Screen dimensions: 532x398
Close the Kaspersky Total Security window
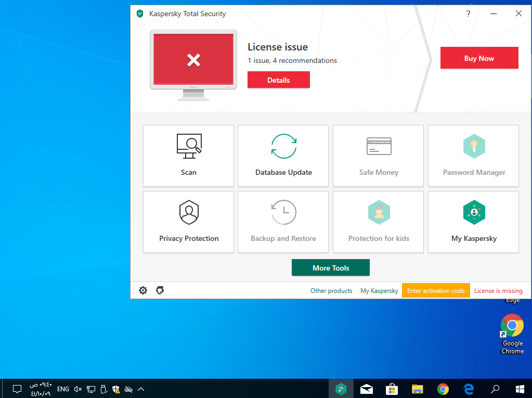pos(518,14)
